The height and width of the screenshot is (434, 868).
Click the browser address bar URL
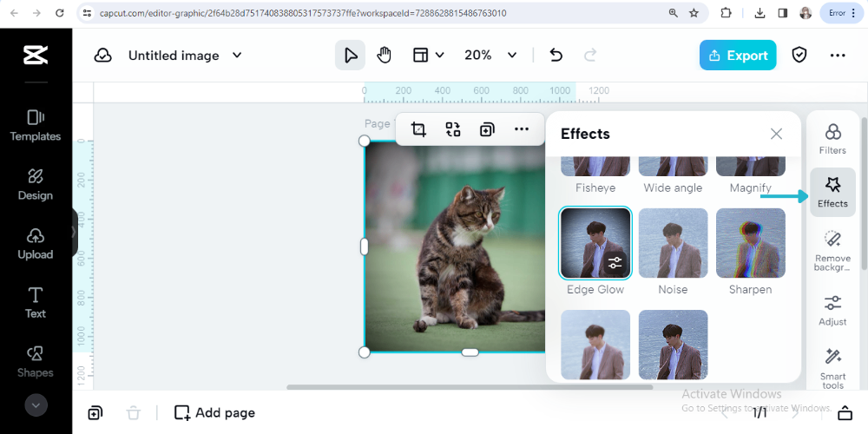(303, 13)
